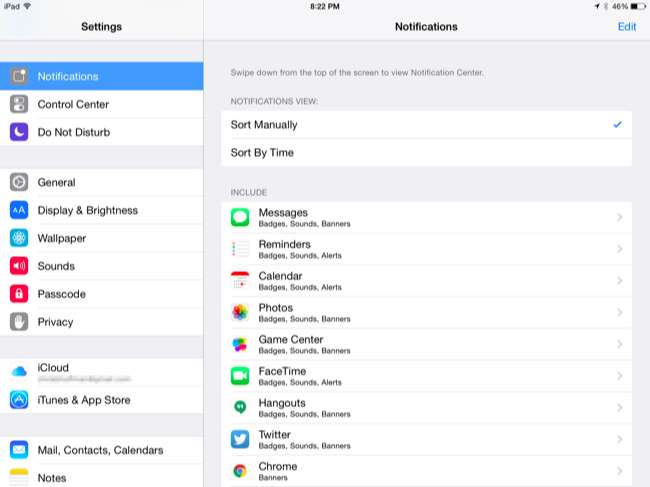Screen dimensions: 650x487
Task: Open Notes settings label
Action: point(52,478)
